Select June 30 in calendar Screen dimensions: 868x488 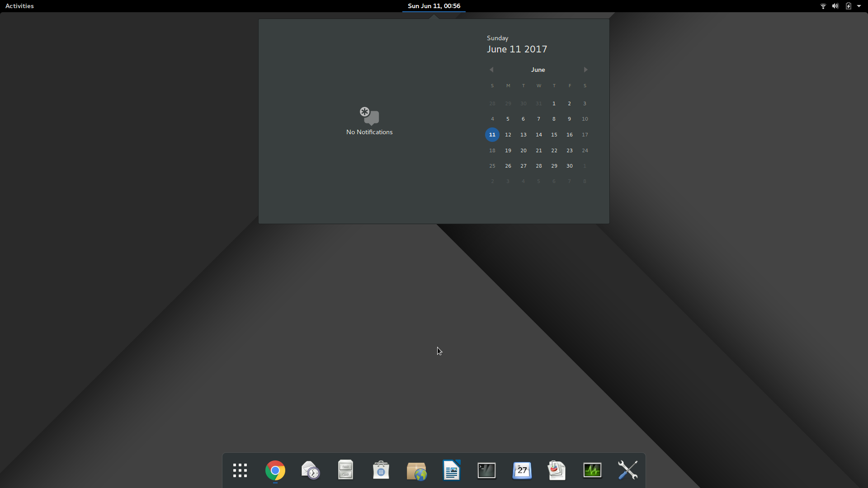569,166
